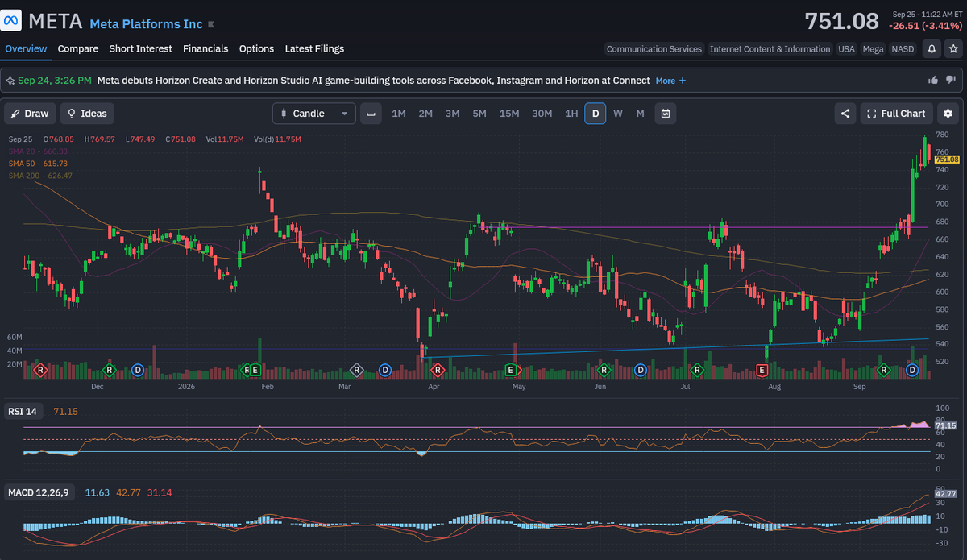The width and height of the screenshot is (967, 560).
Task: Click the green R marker in September
Action: [883, 370]
